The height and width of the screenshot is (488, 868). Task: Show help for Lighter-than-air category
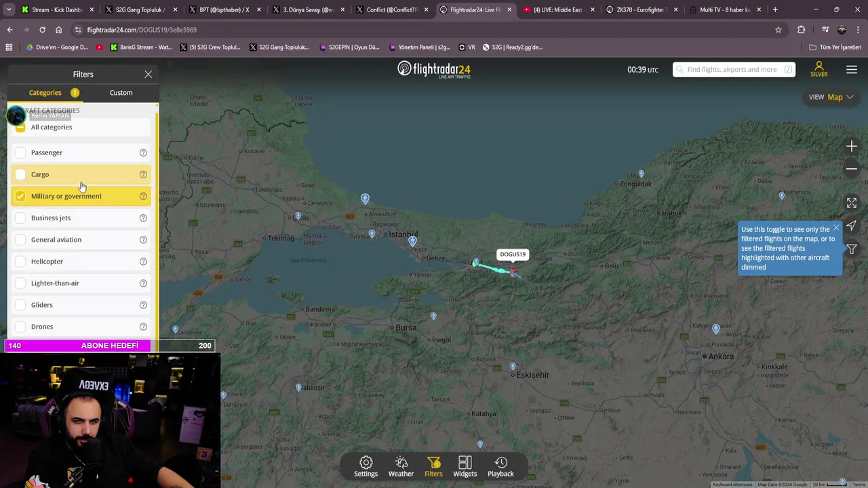pos(143,283)
